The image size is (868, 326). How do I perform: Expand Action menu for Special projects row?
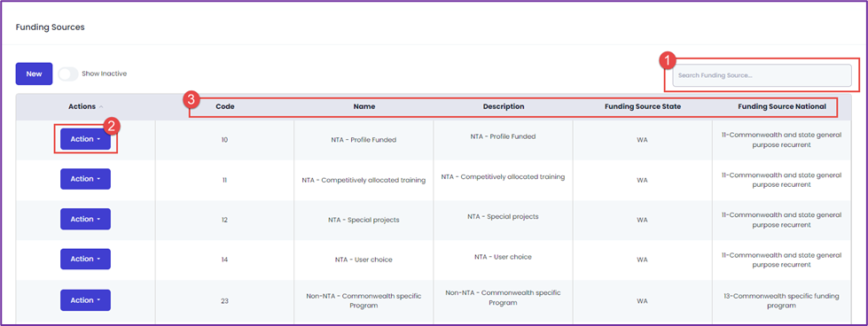85,219
